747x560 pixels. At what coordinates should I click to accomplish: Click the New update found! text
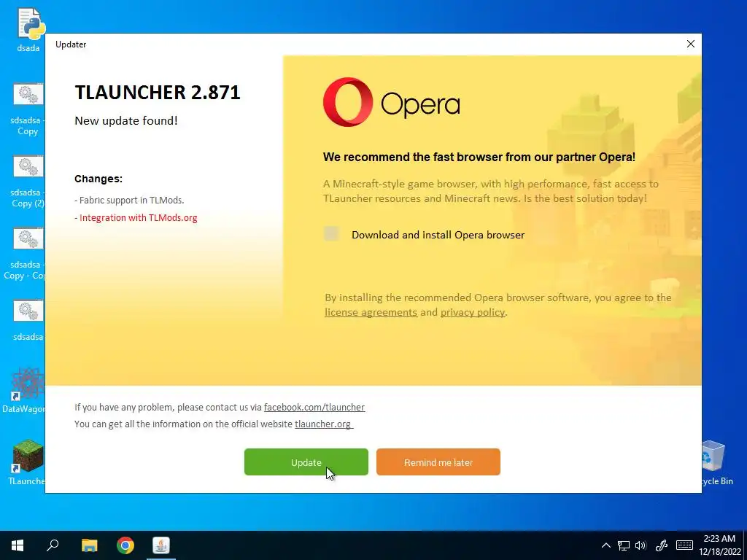pos(126,120)
